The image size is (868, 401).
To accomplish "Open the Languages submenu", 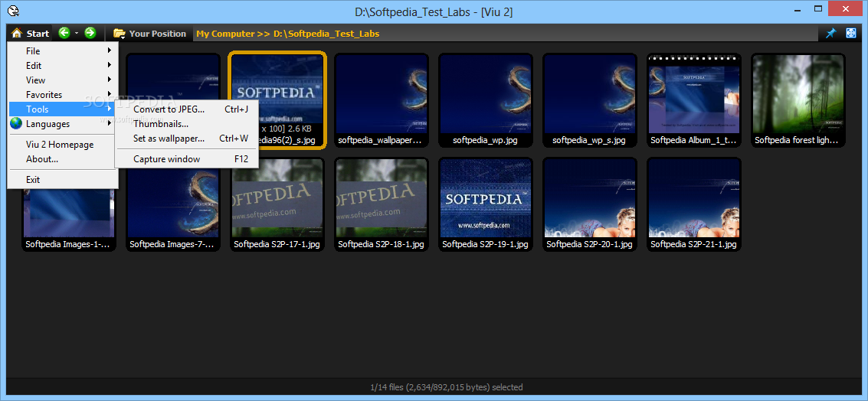I will (61, 124).
